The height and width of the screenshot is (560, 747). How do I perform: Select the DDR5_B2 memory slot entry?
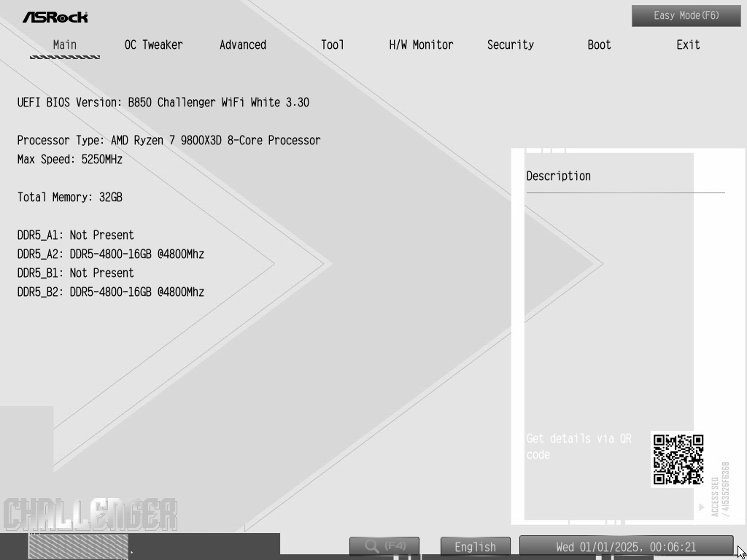pos(111,292)
